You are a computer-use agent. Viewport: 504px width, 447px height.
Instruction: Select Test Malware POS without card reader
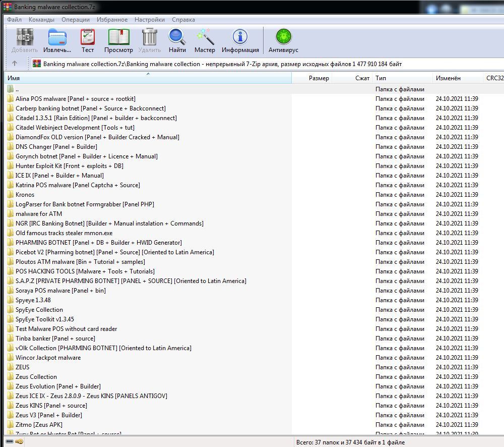tap(66, 328)
